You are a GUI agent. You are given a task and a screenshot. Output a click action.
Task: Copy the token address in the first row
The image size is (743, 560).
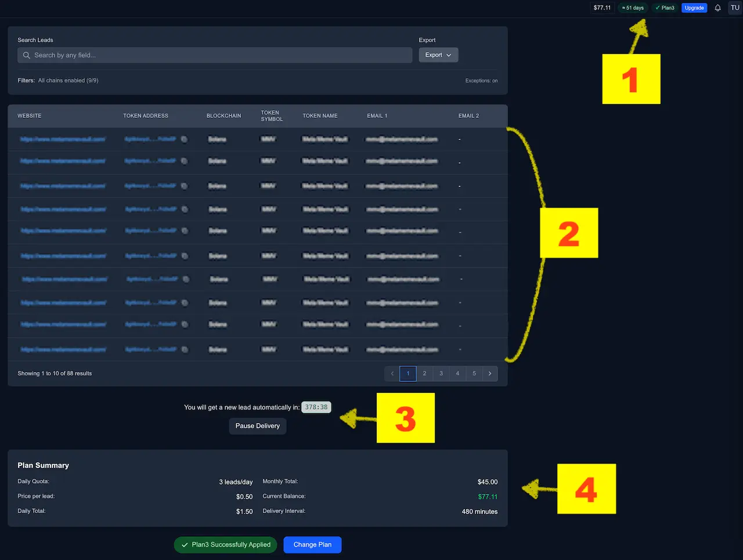[185, 139]
